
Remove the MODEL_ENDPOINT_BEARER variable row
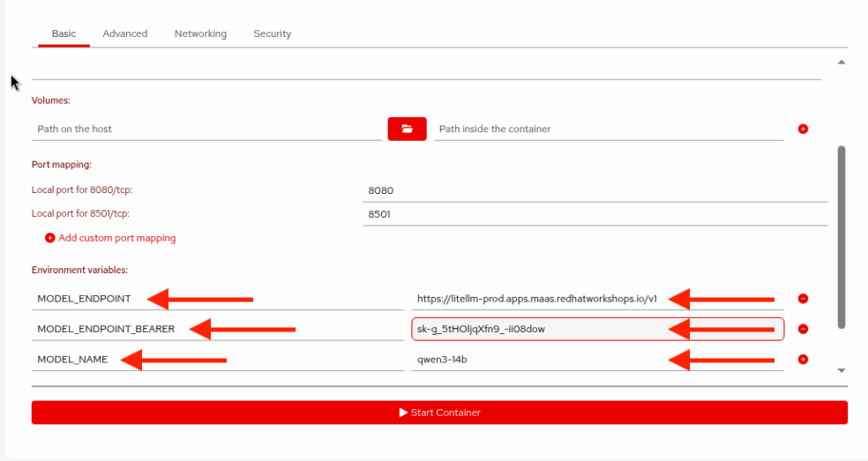pyautogui.click(x=803, y=329)
